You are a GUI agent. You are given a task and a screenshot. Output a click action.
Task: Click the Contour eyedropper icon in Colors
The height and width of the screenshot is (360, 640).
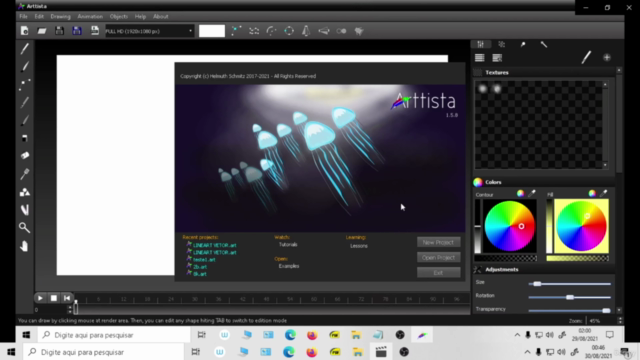(532, 193)
